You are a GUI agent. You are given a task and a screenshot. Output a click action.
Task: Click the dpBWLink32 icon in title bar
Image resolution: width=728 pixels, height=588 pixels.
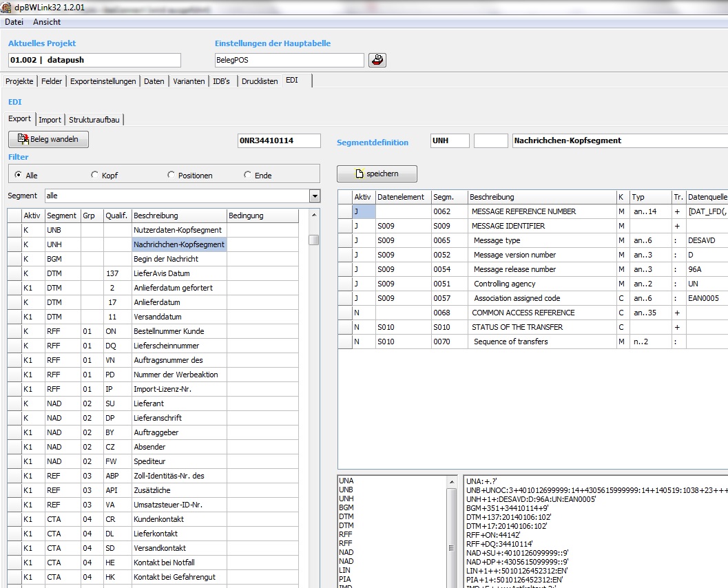(7, 7)
